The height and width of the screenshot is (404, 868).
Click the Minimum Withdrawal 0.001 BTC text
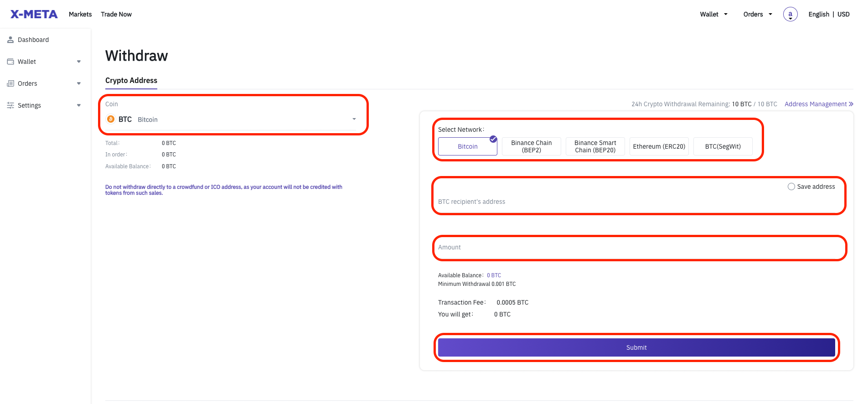click(x=477, y=284)
